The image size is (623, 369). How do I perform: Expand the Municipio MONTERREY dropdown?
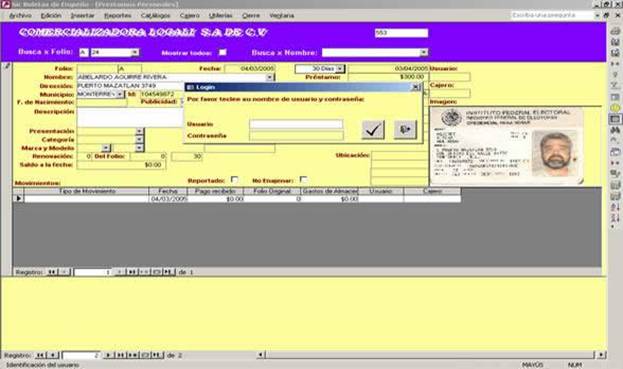coord(120,95)
